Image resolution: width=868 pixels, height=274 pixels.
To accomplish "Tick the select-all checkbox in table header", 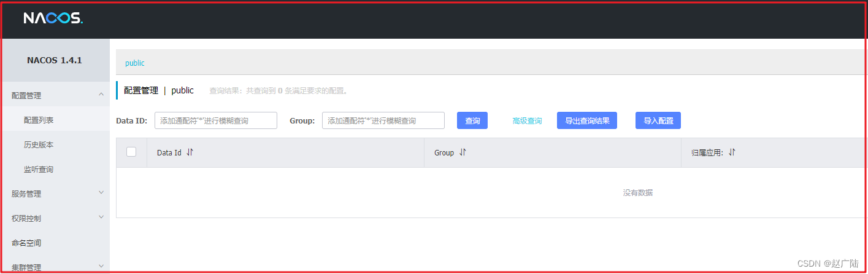I will [131, 152].
